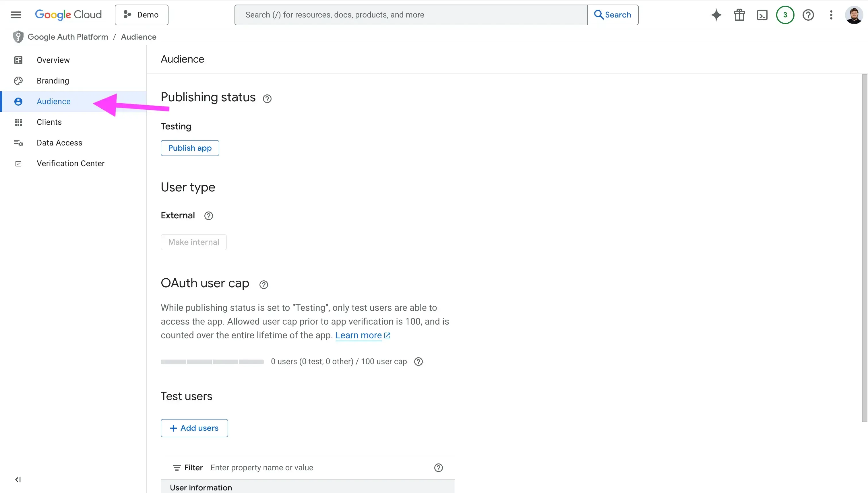Open the Clients page in the sidebar
Image resolution: width=868 pixels, height=493 pixels.
(49, 122)
